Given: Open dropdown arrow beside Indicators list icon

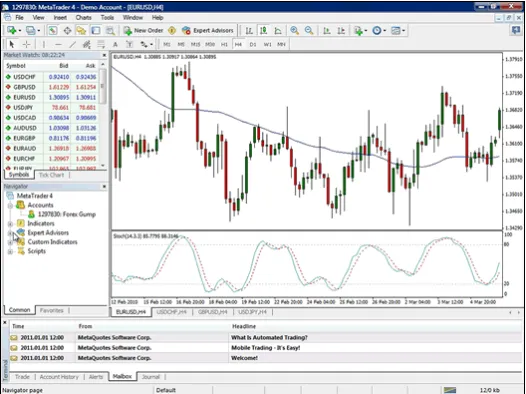Looking at the screenshot, I should point(366,31).
